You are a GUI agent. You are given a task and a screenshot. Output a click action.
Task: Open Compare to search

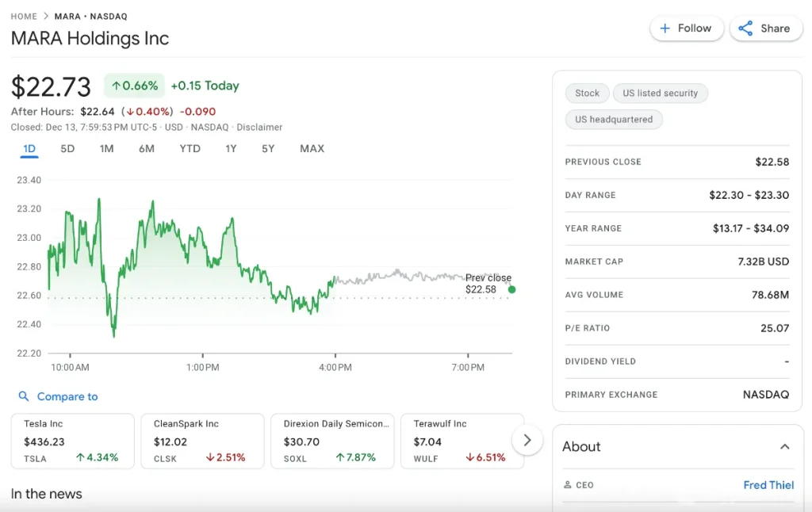click(x=58, y=396)
